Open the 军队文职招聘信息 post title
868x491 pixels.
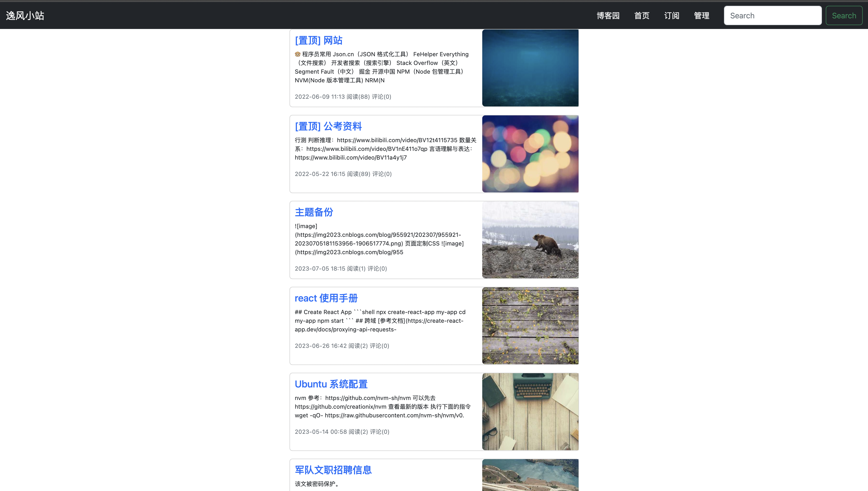[x=333, y=470]
